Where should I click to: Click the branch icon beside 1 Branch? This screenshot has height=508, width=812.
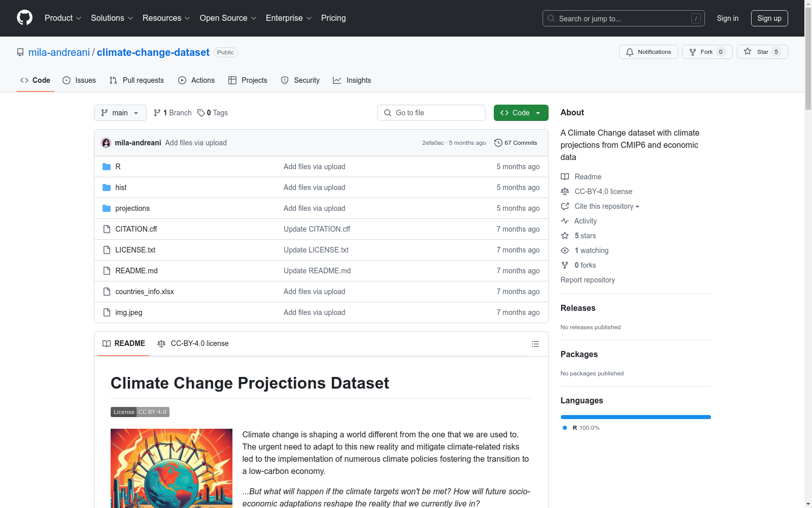[x=157, y=113]
